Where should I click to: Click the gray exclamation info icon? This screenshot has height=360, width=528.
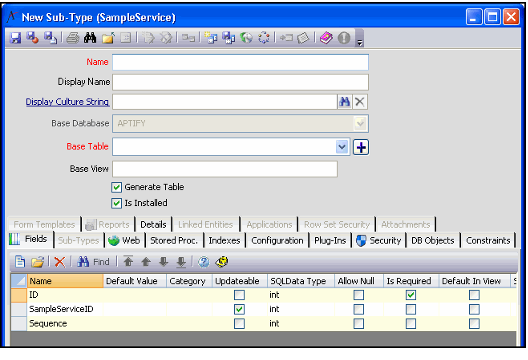pyautogui.click(x=344, y=38)
